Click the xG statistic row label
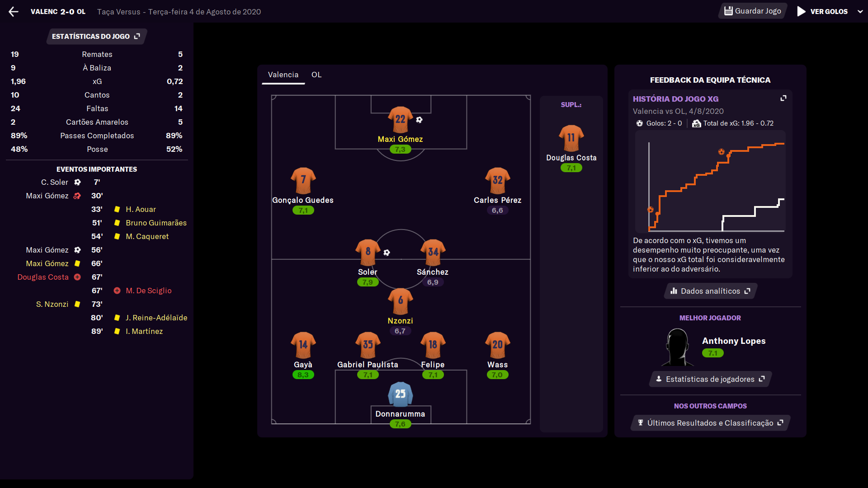868x488 pixels. [x=97, y=82]
